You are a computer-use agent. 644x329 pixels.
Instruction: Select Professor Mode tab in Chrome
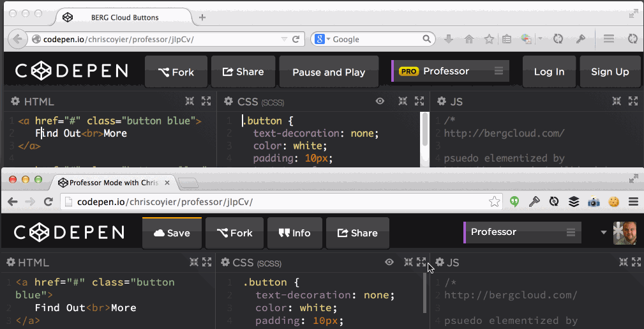114,183
